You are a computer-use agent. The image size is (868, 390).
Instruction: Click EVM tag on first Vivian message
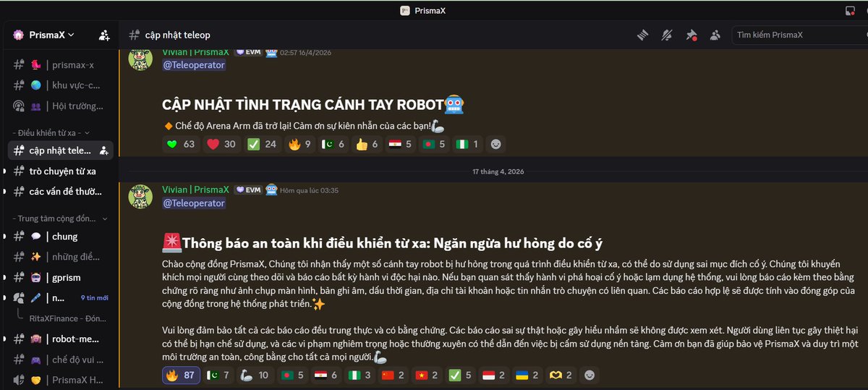click(249, 52)
